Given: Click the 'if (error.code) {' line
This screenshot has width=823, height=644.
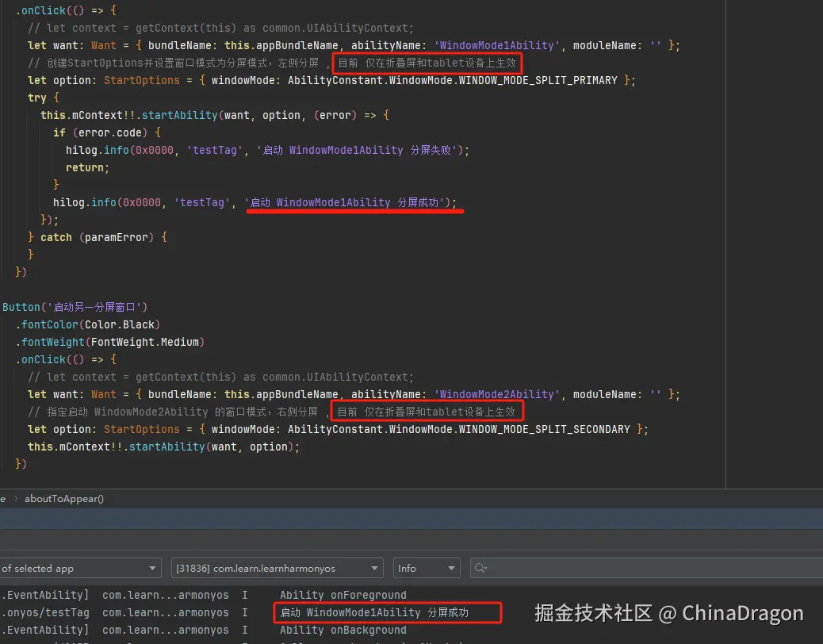Looking at the screenshot, I should click(x=106, y=132).
